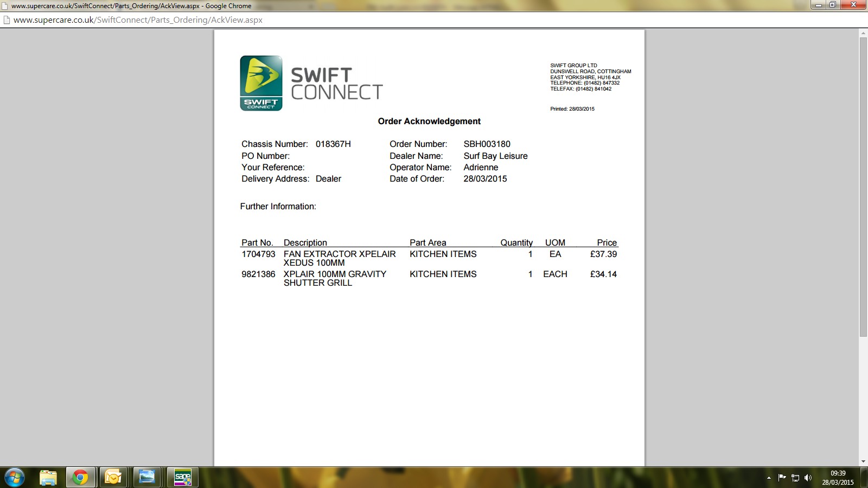
Task: Click the Description column header
Action: tap(305, 243)
